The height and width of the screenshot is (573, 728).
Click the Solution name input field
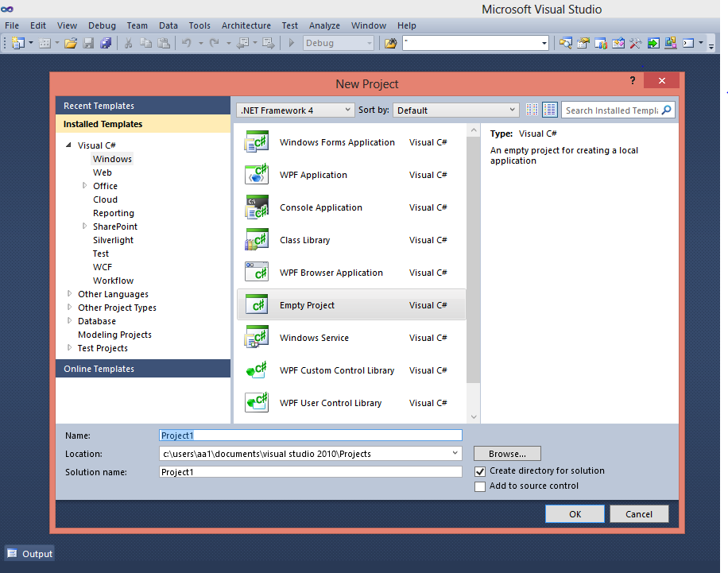(311, 472)
